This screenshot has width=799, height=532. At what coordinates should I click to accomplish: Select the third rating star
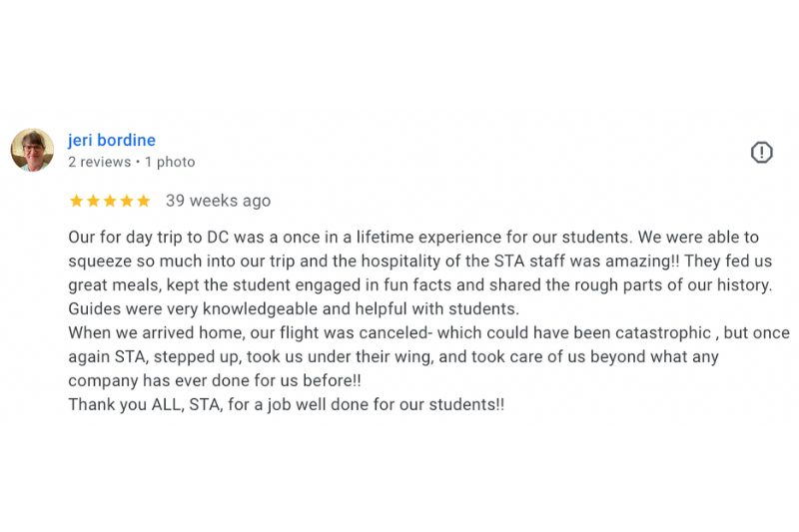click(x=110, y=201)
